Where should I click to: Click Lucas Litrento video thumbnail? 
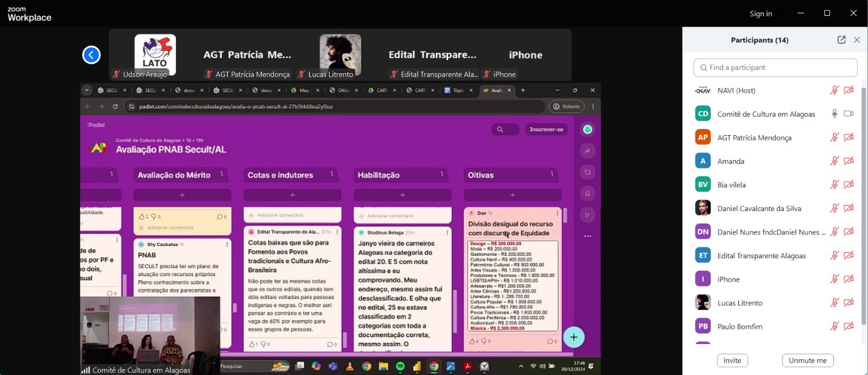click(x=340, y=53)
